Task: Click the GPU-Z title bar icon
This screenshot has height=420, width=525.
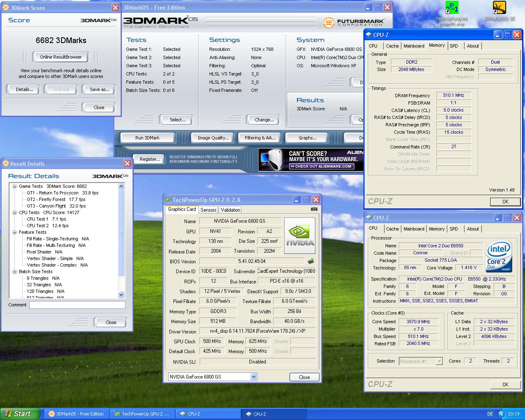Action: click(168, 200)
